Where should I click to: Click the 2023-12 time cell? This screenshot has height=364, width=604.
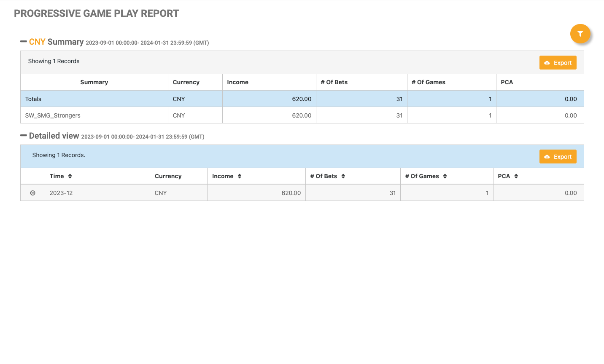point(61,193)
